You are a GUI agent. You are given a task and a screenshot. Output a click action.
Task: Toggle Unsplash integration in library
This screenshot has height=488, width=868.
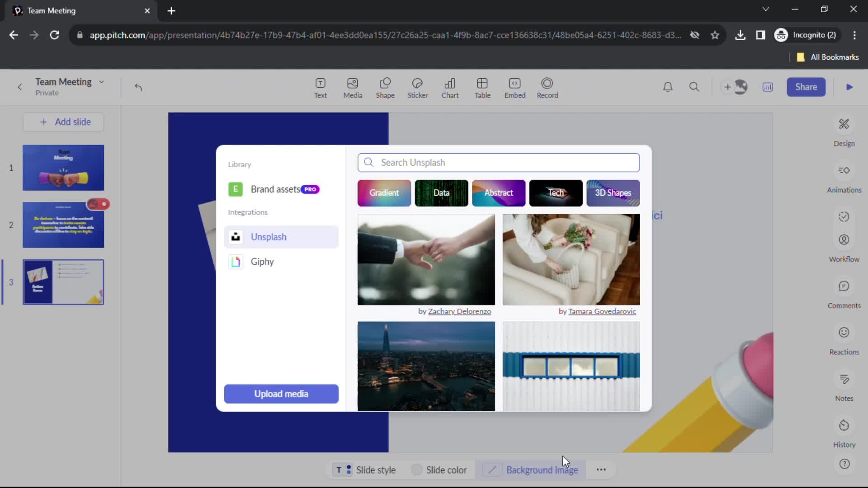(281, 237)
